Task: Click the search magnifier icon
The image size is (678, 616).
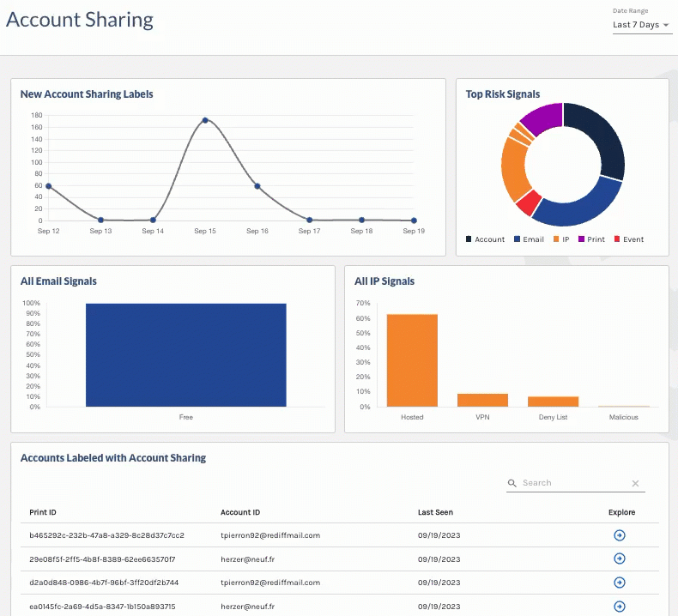Action: [512, 483]
